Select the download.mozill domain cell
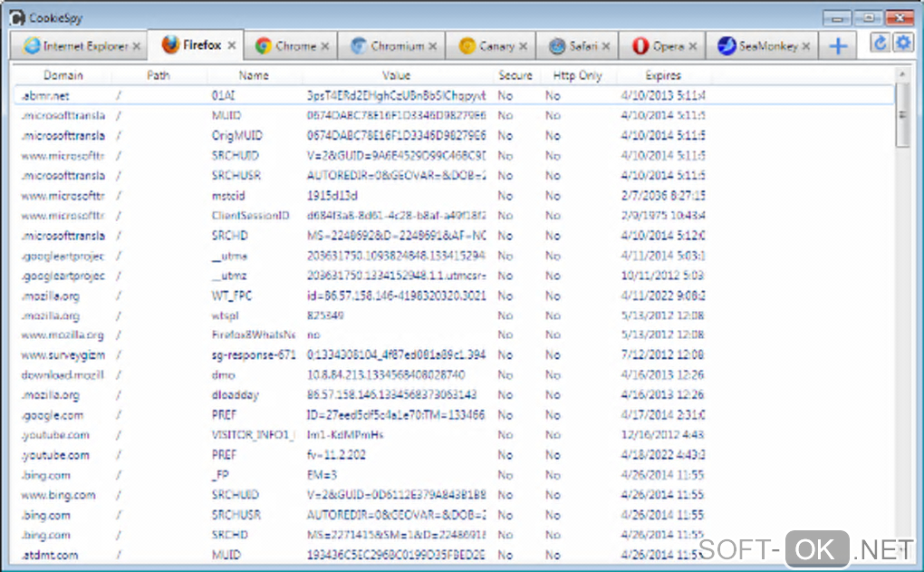The height and width of the screenshot is (572, 924). 63,375
